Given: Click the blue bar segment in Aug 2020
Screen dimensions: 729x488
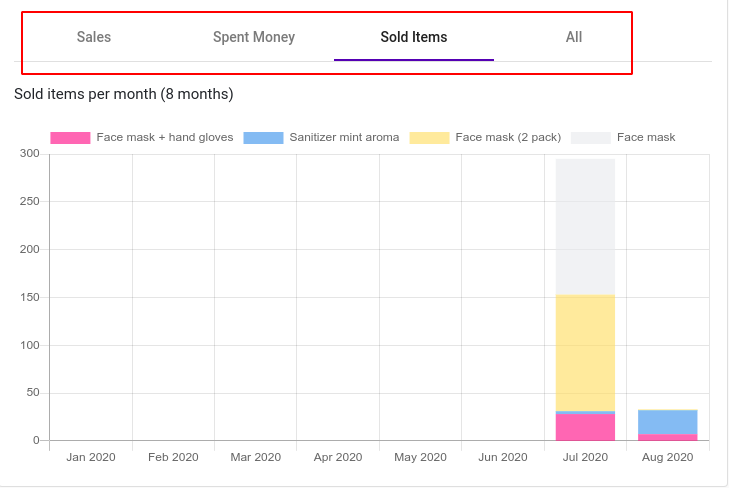Looking at the screenshot, I should [x=667, y=422].
